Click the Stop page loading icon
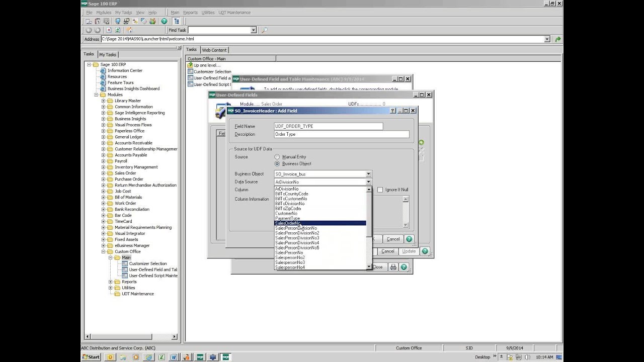The width and height of the screenshot is (644, 362). (x=109, y=30)
